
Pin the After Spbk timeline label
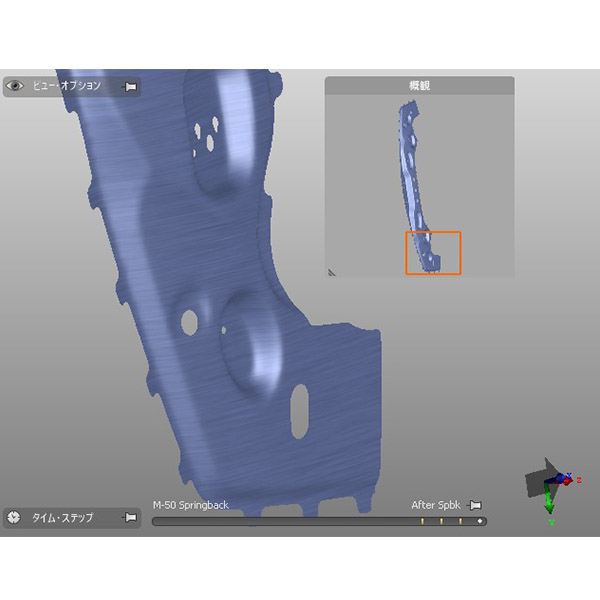pyautogui.click(x=475, y=505)
